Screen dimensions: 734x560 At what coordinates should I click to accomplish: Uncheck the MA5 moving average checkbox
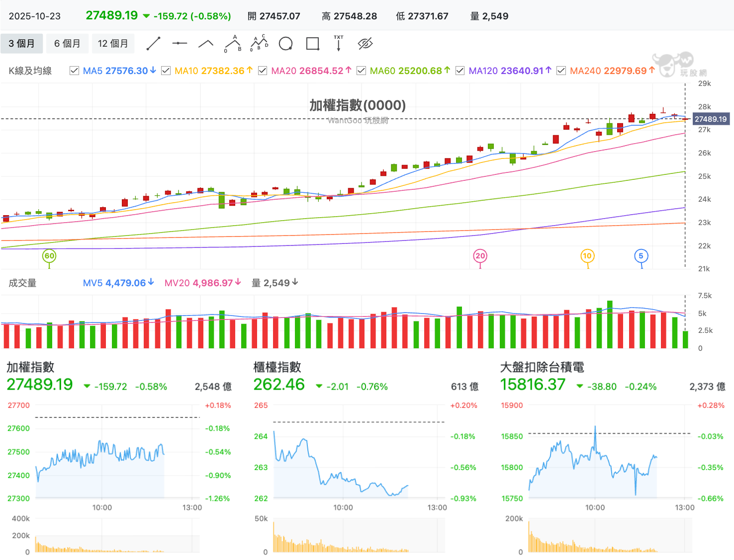(74, 71)
